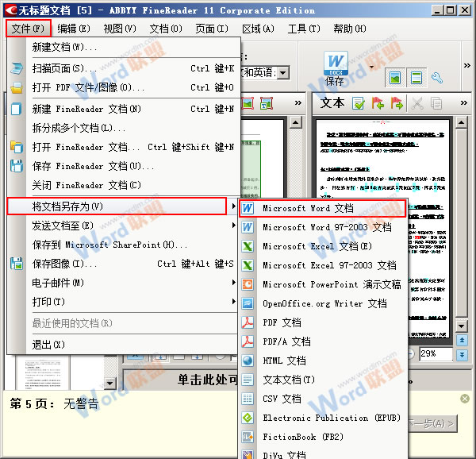Screen dimensions: 476x459
Task: Click the floppy icon for 保存 FineReader 文档
Action: pyautogui.click(x=17, y=166)
